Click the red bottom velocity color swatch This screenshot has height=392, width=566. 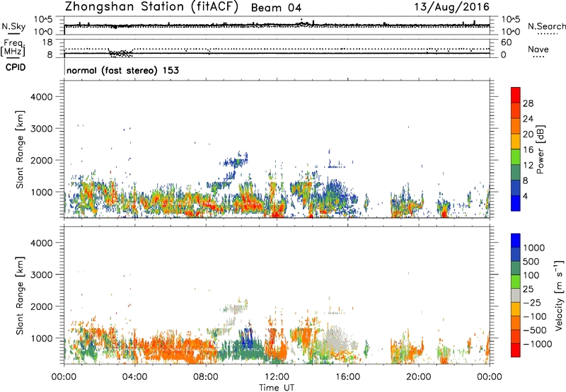516,350
